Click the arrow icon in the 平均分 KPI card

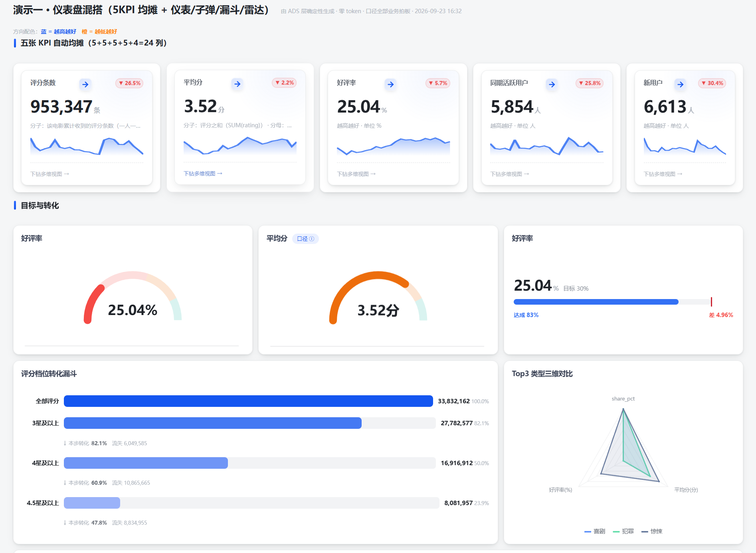(x=237, y=84)
